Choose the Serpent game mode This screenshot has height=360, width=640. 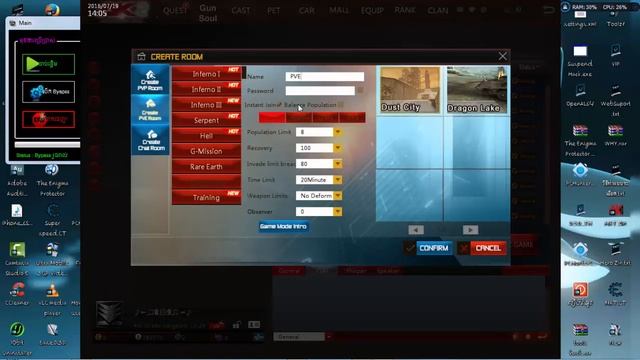tap(206, 120)
